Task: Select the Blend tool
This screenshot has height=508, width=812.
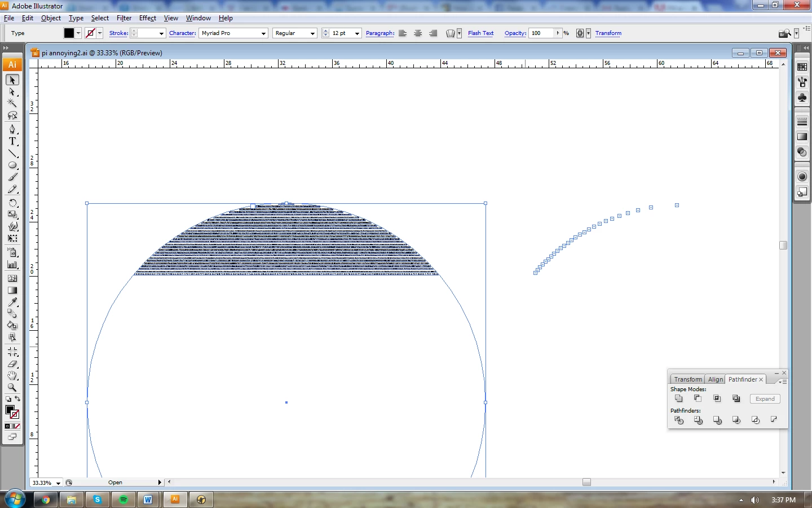Action: [x=12, y=313]
